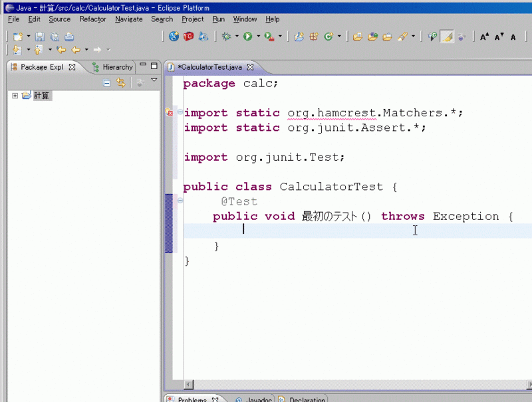The height and width of the screenshot is (402, 532).
Task: Click the decrease font size icon
Action: click(499, 37)
